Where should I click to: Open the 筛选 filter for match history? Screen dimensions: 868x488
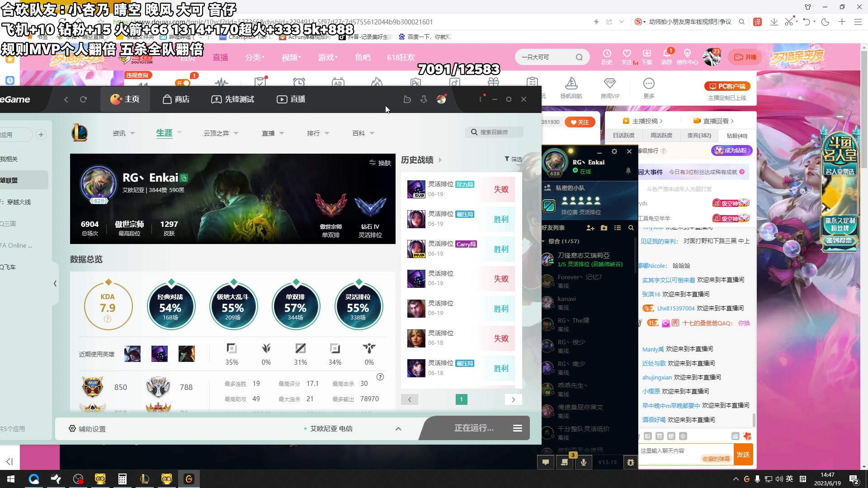coord(513,159)
